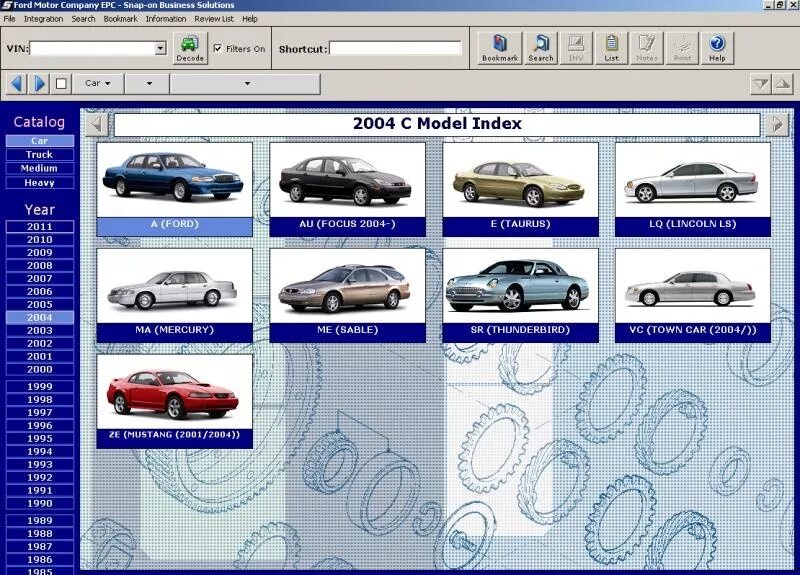Open the wide third breadcrumb dropdown
Image resolution: width=800 pixels, height=575 pixels.
point(245,83)
